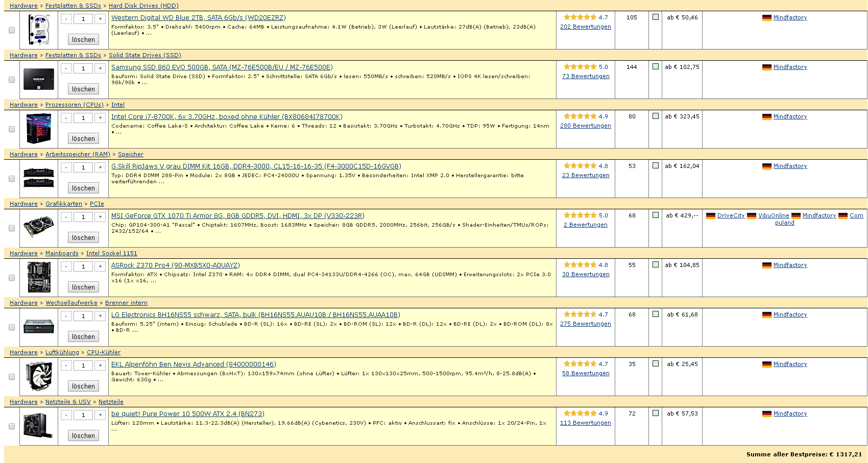Delete Intel Core i7-8700K with löschen
The width and height of the screenshot is (868, 463).
pyautogui.click(x=83, y=138)
